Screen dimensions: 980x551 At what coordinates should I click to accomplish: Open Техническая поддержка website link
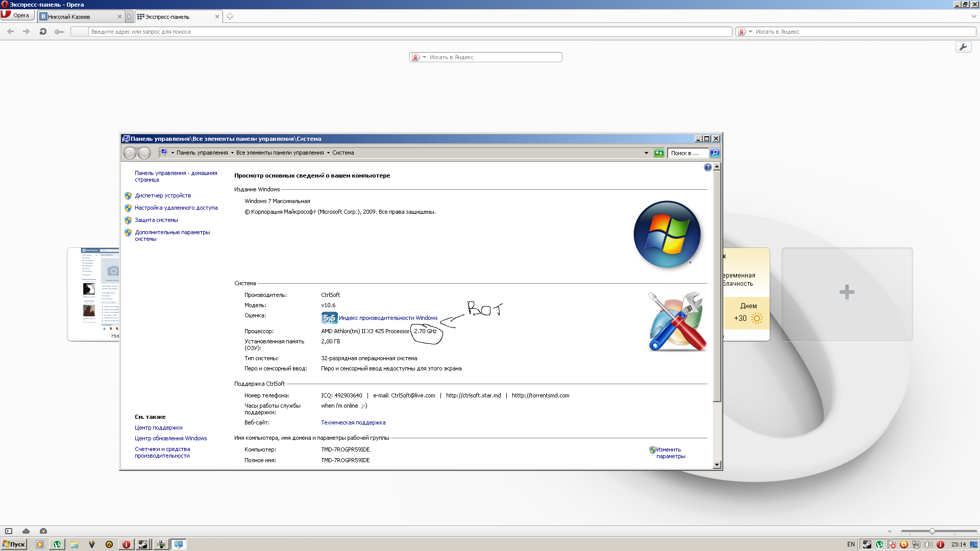pyautogui.click(x=353, y=422)
